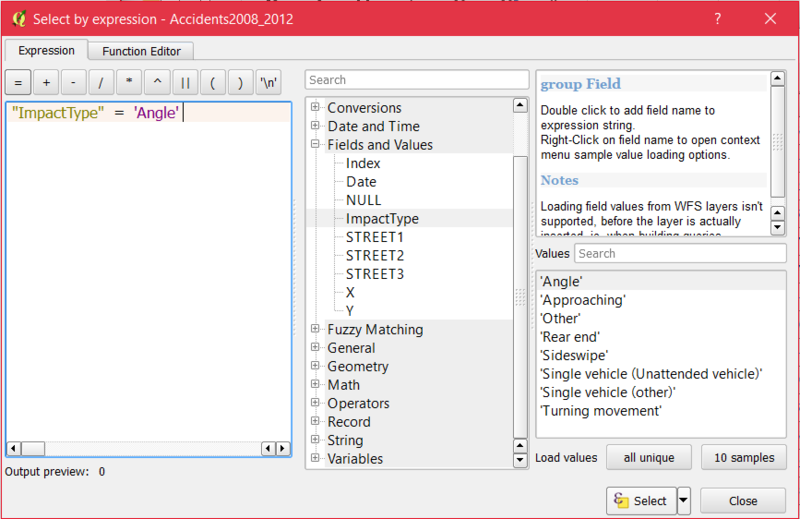
Task: Switch to the Function Editor tab
Action: point(140,51)
